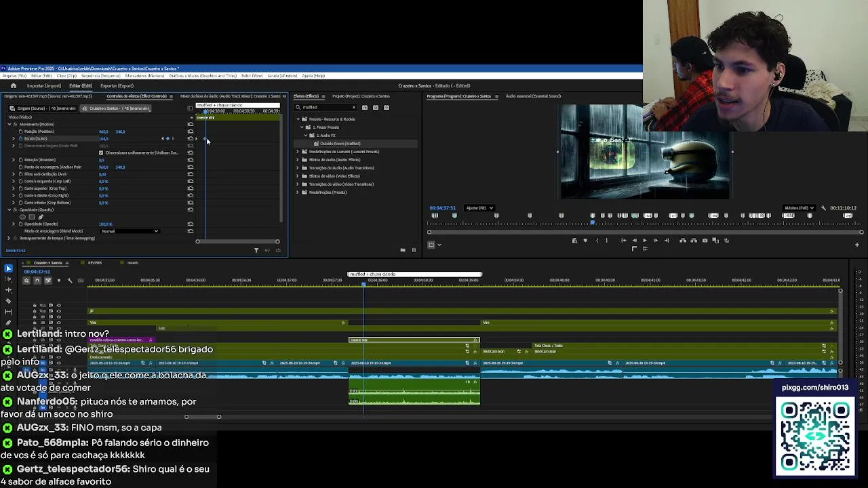Click Export Frame camera icon in Program monitor

(705, 240)
